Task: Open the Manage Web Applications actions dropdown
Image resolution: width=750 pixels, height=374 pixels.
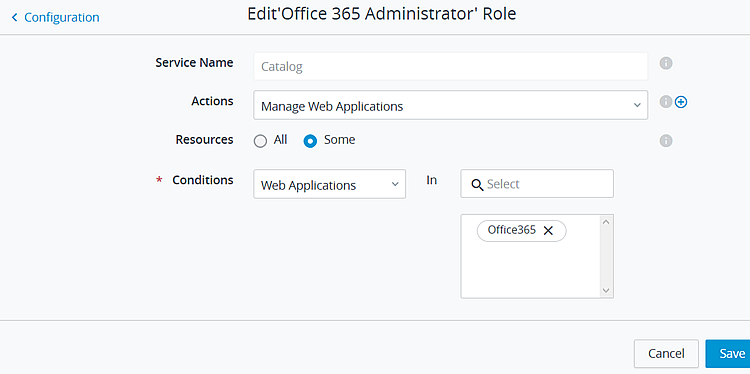Action: [451, 105]
